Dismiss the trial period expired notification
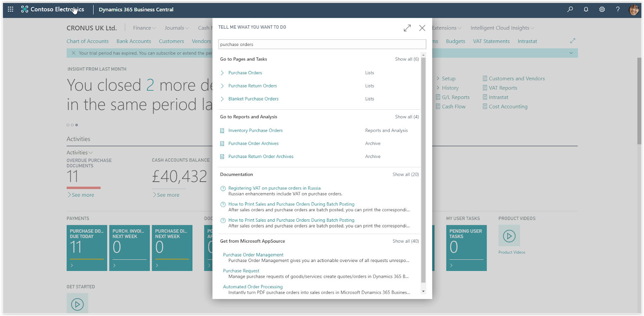 (73, 53)
